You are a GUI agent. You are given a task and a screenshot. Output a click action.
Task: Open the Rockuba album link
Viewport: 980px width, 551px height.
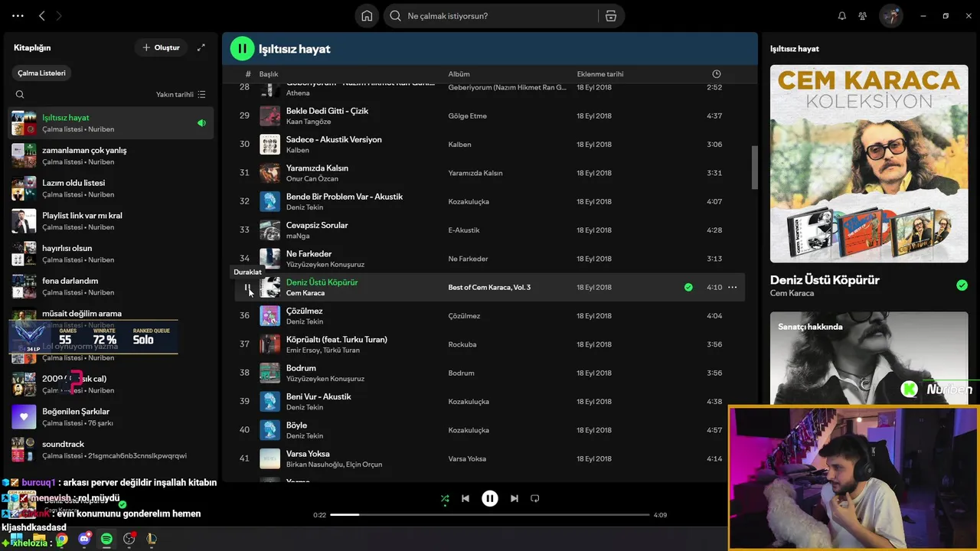point(462,344)
